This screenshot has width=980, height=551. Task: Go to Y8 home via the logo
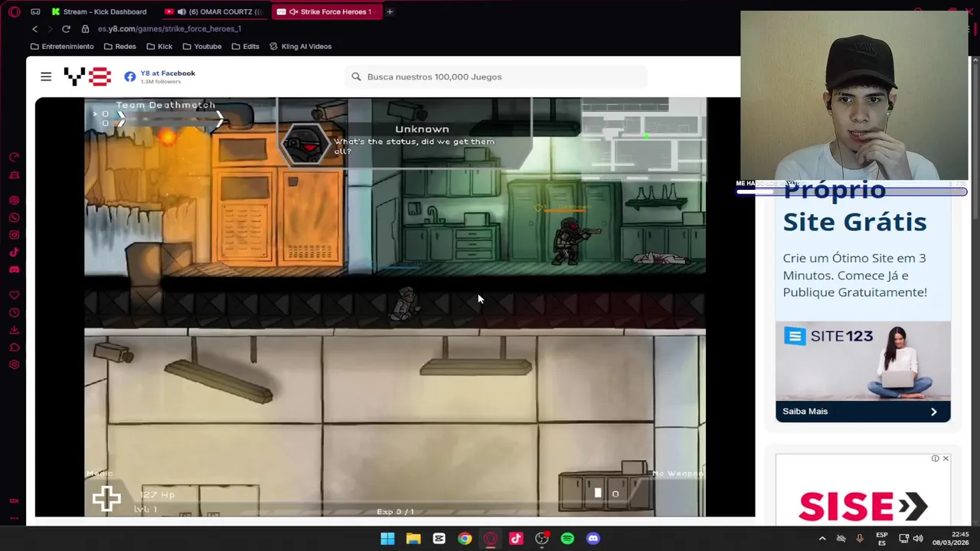point(87,77)
